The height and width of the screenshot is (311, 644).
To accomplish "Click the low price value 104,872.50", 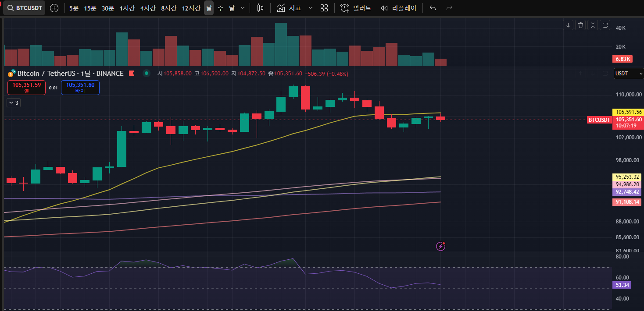I will (x=251, y=74).
